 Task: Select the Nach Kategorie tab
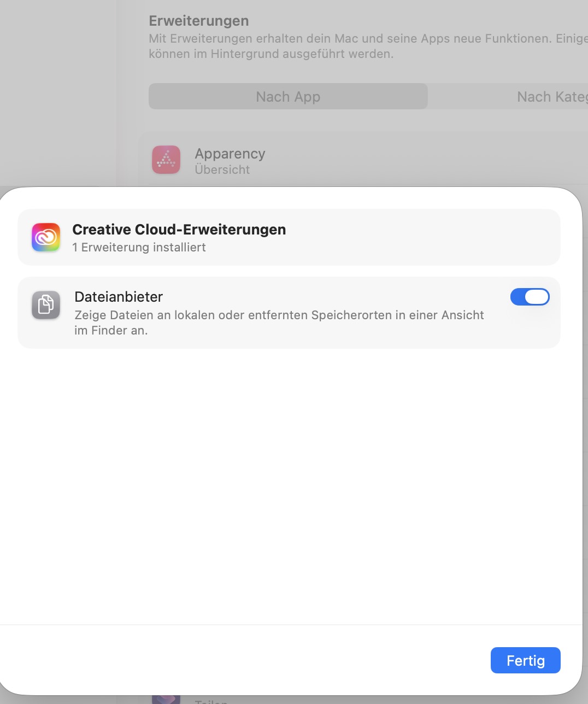(x=552, y=97)
